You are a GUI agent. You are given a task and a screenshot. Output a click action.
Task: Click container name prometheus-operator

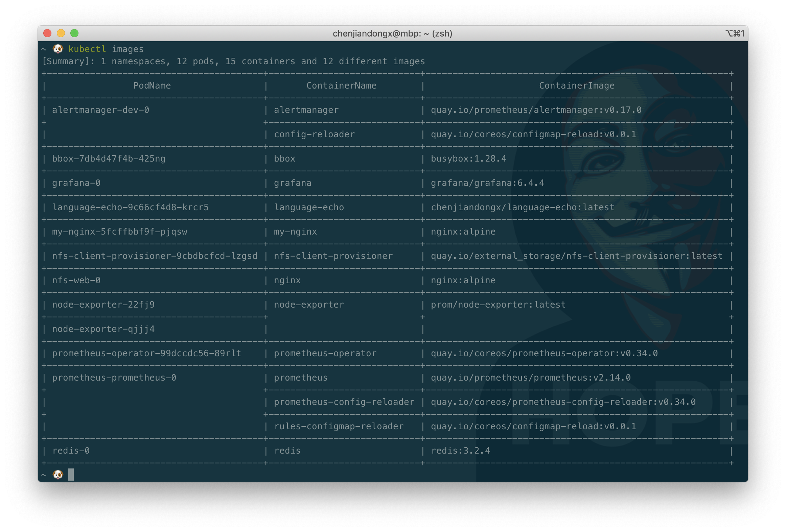(325, 354)
